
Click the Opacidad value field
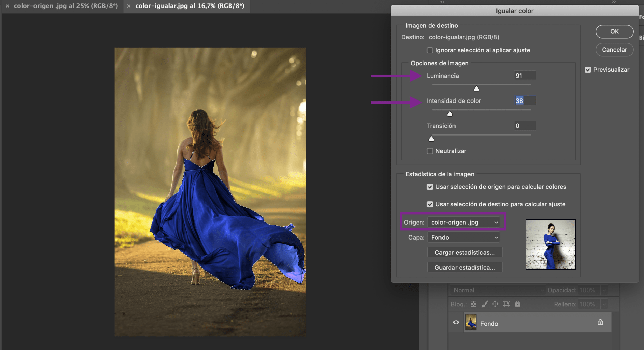point(589,290)
